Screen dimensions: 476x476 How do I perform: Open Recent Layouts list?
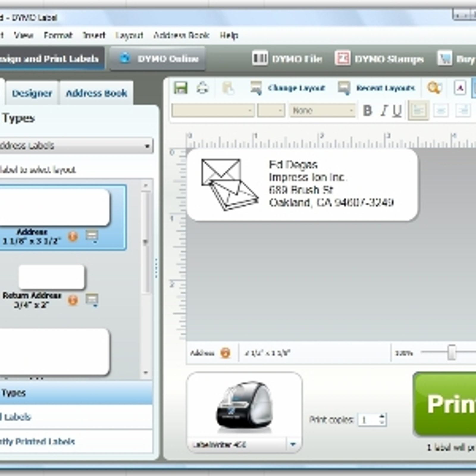[x=377, y=88]
